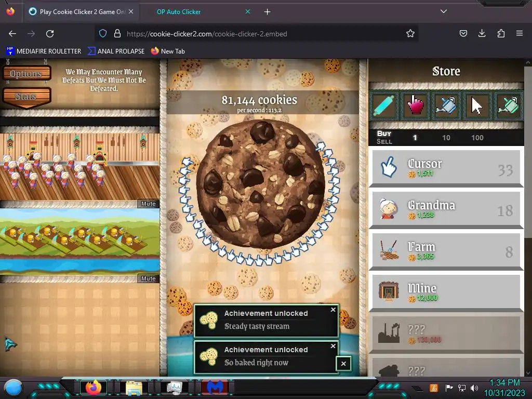This screenshot has height=399, width=532.
Task: Switch store to Buy mode
Action: [384, 134]
